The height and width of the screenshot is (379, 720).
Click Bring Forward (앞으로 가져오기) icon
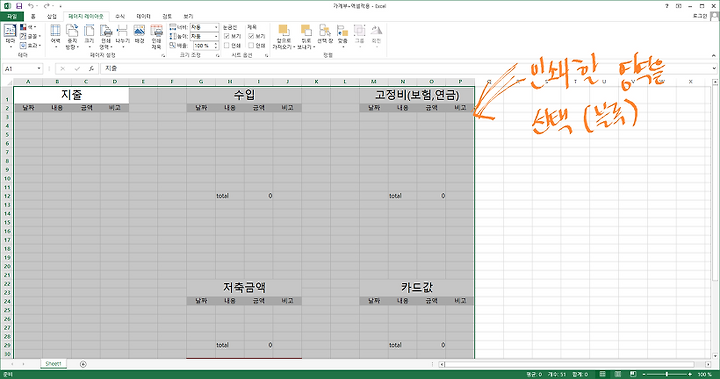(x=283, y=31)
